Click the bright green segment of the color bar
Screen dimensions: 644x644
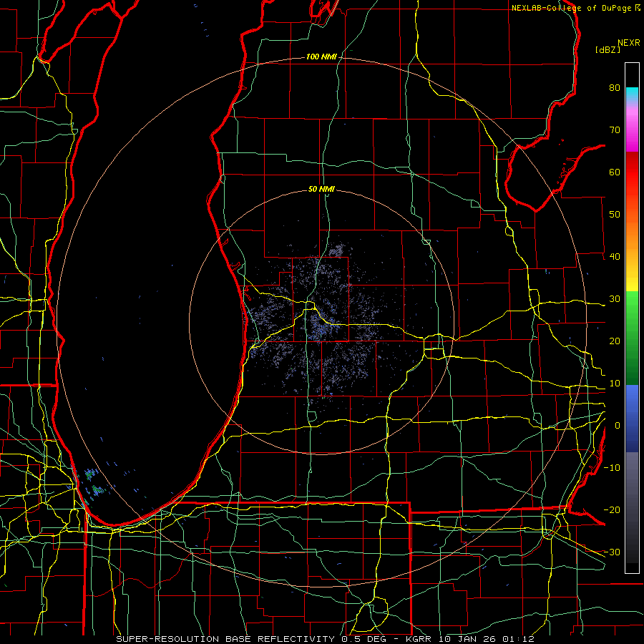(x=632, y=306)
